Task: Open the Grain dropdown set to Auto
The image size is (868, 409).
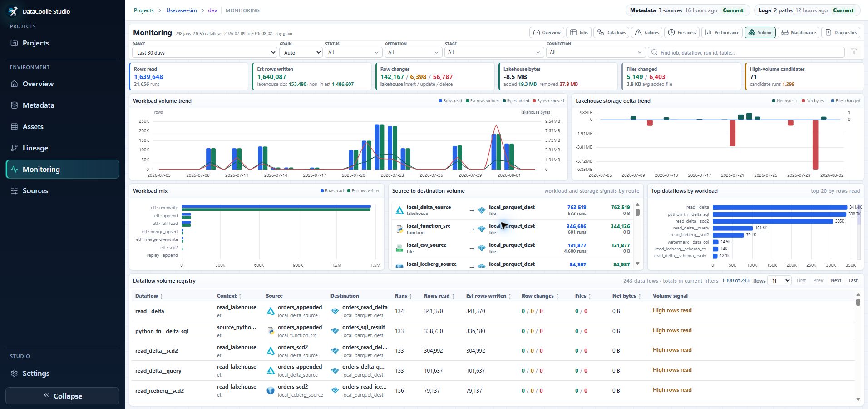Action: pyautogui.click(x=301, y=53)
